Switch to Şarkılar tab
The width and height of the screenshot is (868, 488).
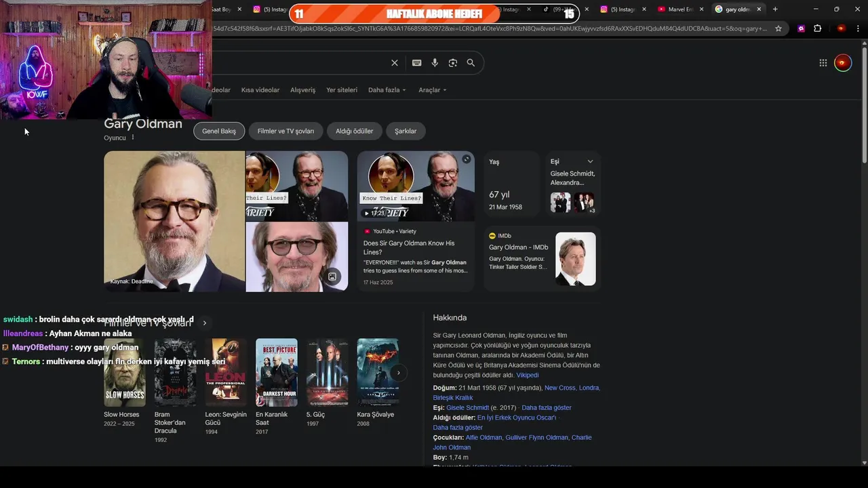coord(406,131)
